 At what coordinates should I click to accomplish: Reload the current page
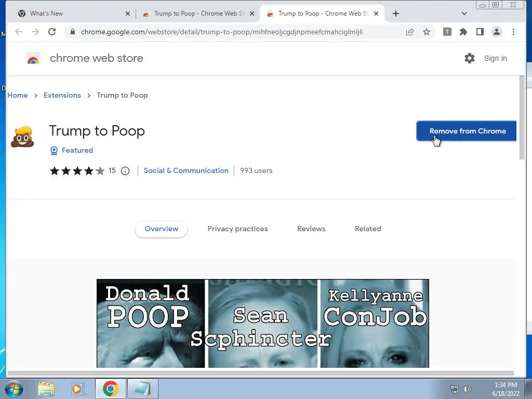click(x=52, y=32)
